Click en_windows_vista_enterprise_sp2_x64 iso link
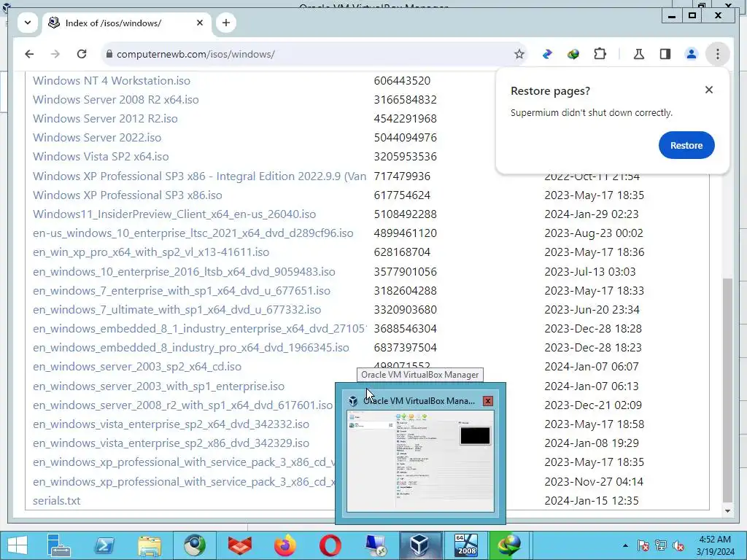This screenshot has width=747, height=560. point(171,424)
